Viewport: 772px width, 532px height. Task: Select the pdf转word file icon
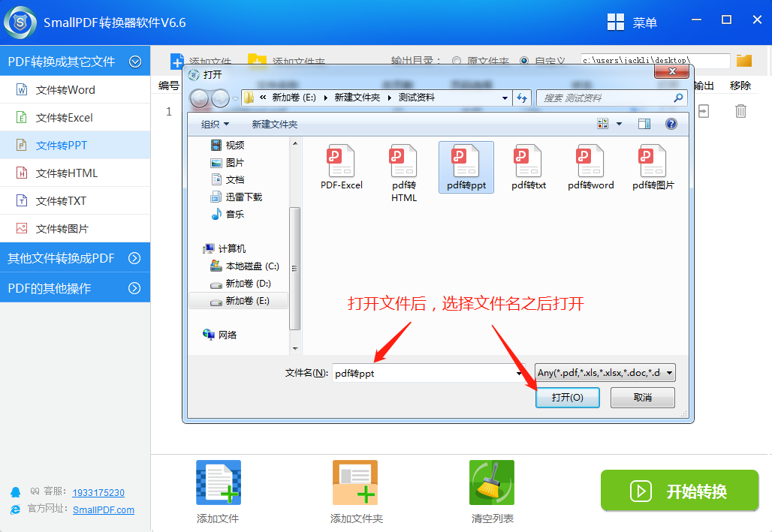click(590, 161)
